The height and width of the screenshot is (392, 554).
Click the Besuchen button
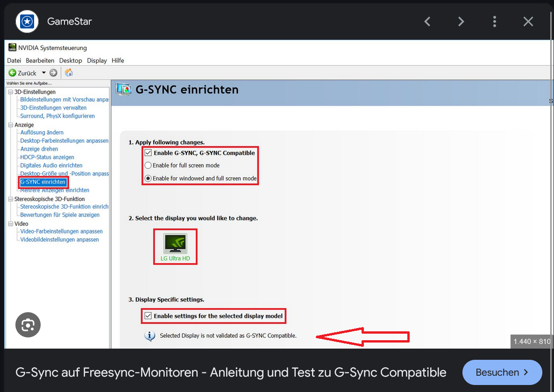click(x=502, y=372)
